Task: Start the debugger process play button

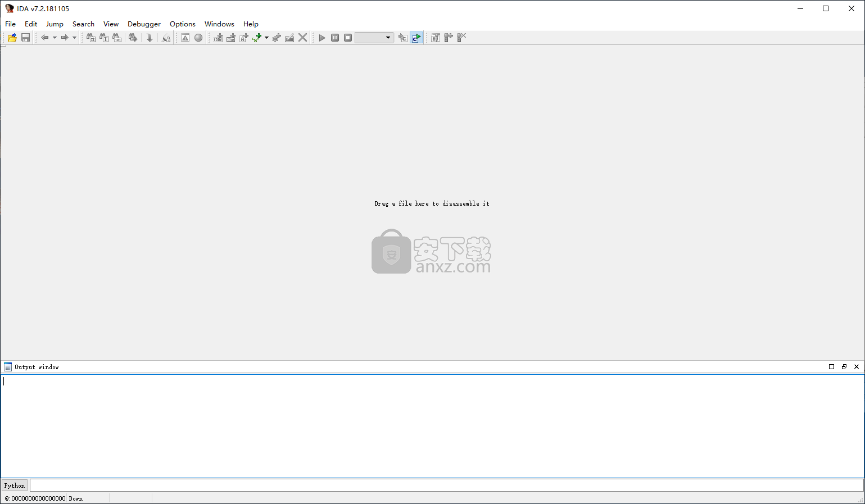Action: point(322,38)
